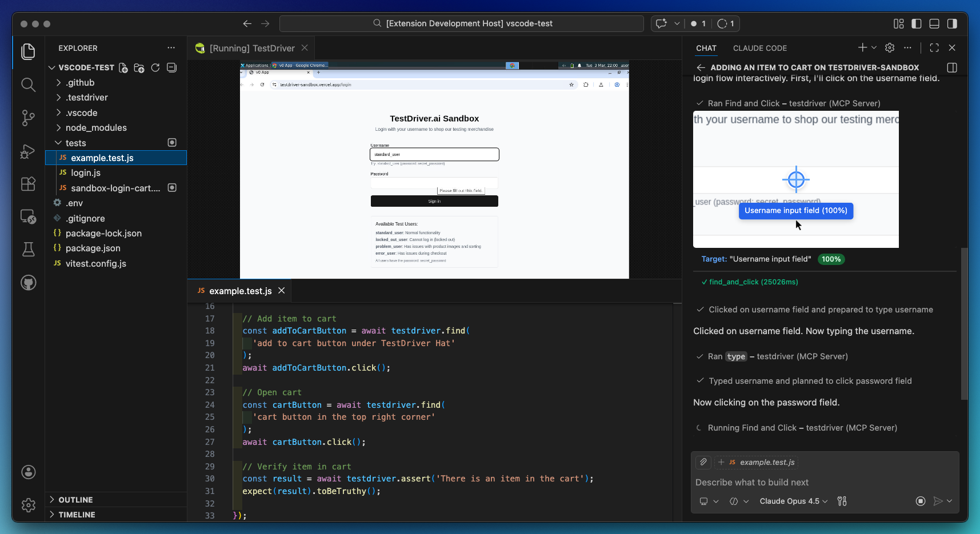This screenshot has height=534, width=980.
Task: Go back using the chat back arrow
Action: click(701, 67)
